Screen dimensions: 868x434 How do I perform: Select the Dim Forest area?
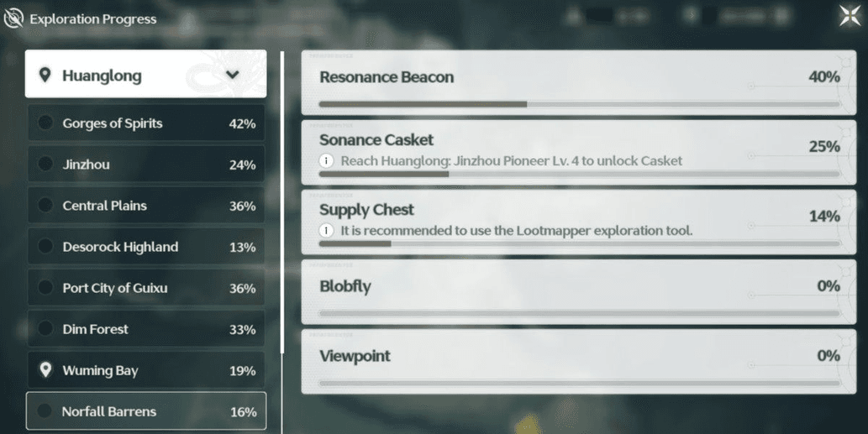pos(146,329)
